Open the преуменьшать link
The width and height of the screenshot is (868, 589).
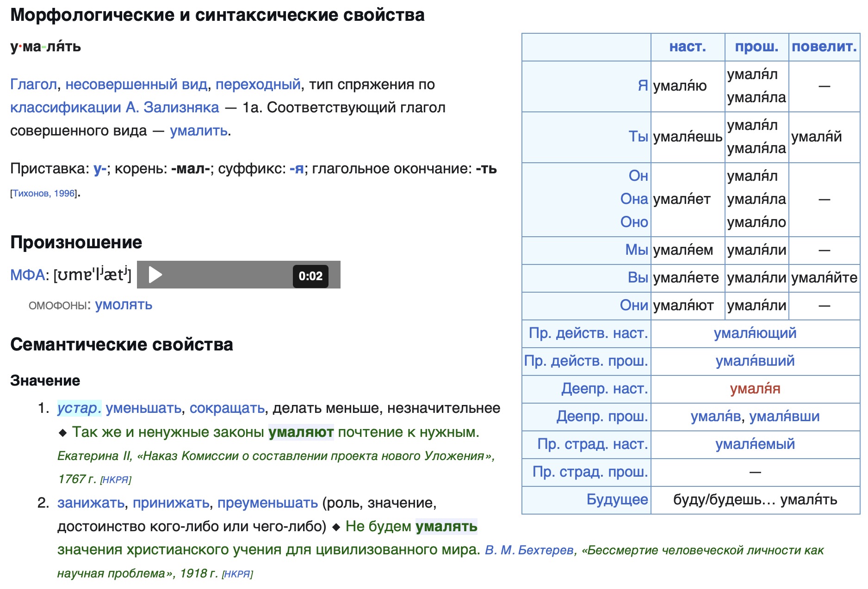click(267, 503)
